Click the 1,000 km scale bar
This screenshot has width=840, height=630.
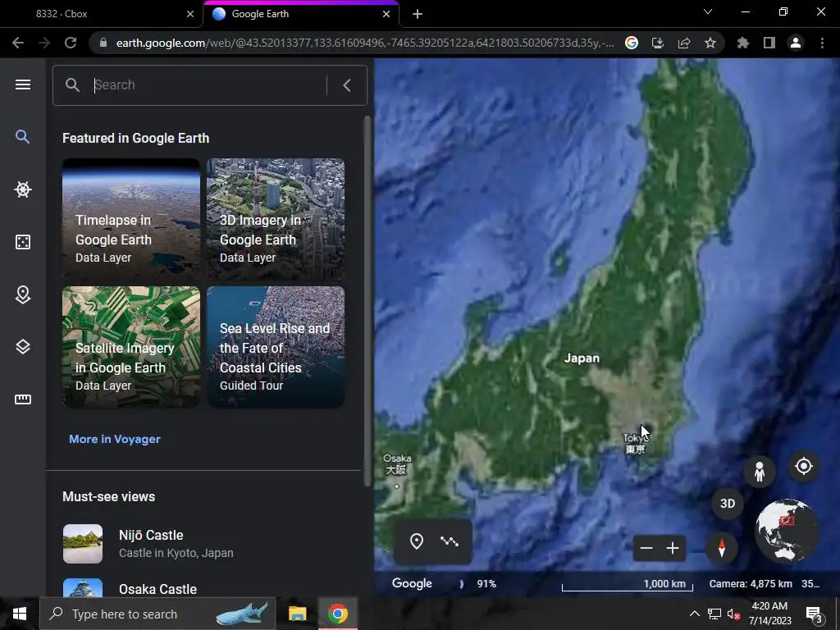(628, 584)
